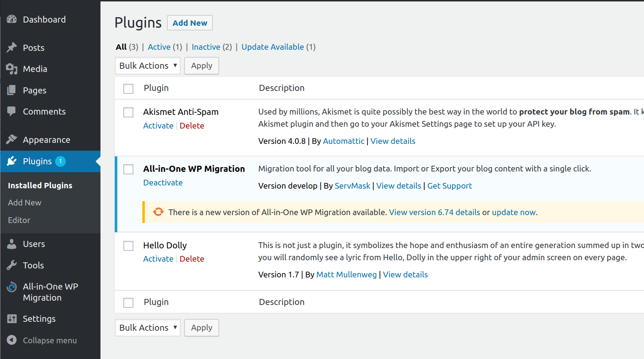Click the Tools wrench icon
Screen dimensions: 644x359
click(12, 265)
